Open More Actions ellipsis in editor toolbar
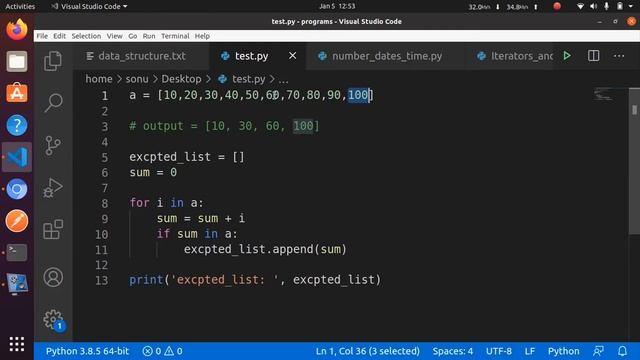The height and width of the screenshot is (360, 640). click(x=619, y=56)
